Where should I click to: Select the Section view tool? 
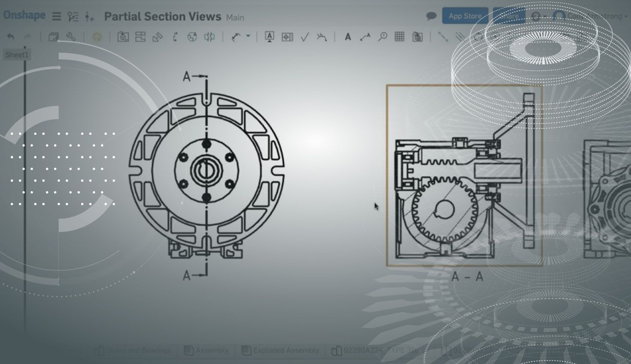175,37
